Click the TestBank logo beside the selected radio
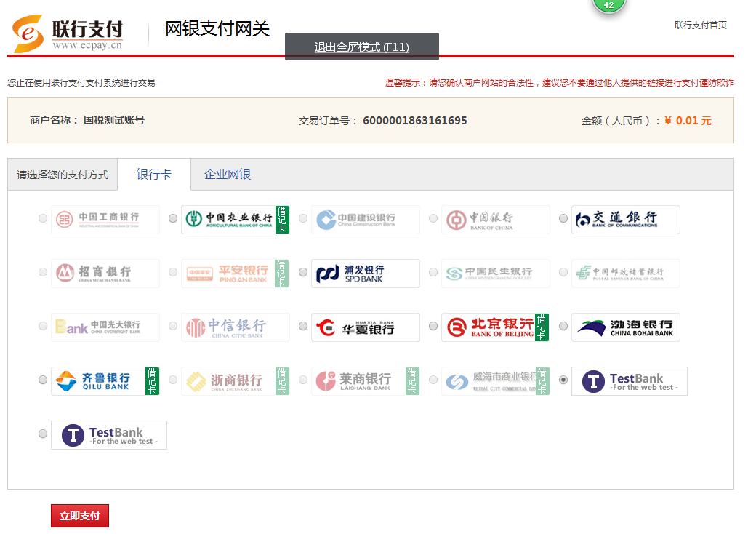Screen dimensions: 756x534 pos(630,381)
